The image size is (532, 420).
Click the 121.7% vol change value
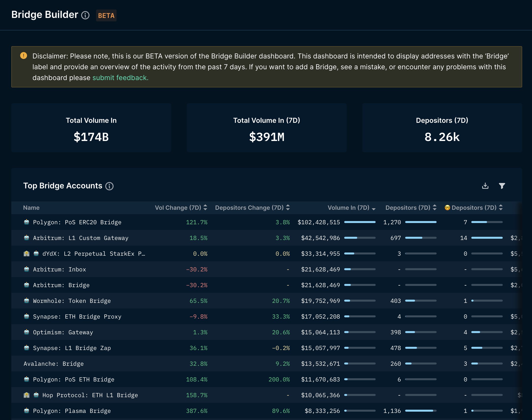(x=197, y=222)
